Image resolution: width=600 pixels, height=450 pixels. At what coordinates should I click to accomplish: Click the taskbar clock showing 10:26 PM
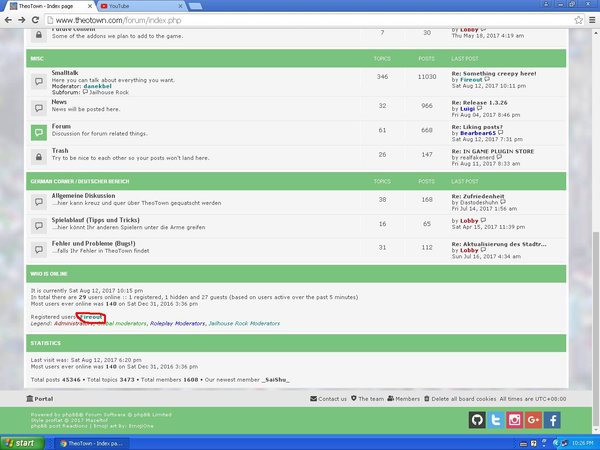[x=582, y=443]
